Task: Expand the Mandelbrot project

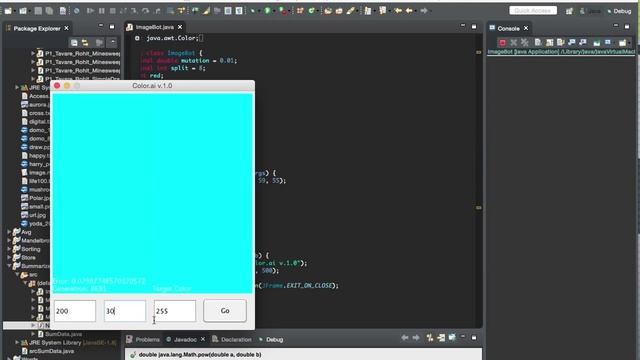Action: tap(9, 240)
